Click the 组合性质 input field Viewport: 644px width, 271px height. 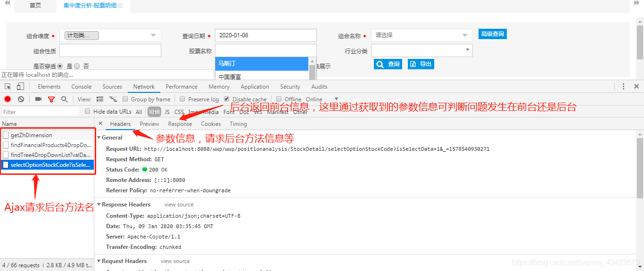pos(110,50)
